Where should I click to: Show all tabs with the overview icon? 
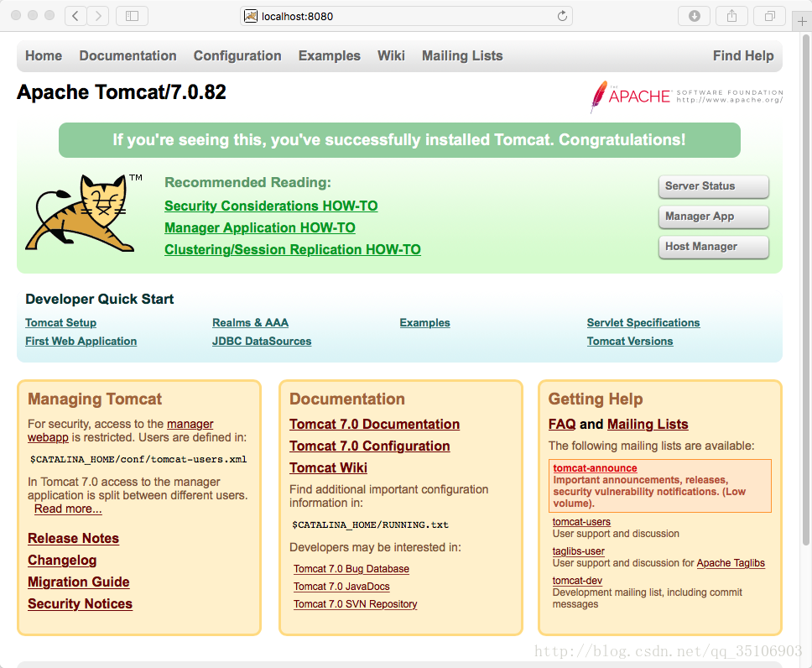point(770,16)
